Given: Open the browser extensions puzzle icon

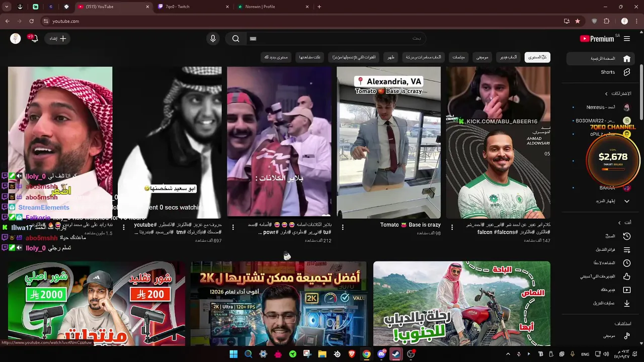Looking at the screenshot, I should point(606,21).
